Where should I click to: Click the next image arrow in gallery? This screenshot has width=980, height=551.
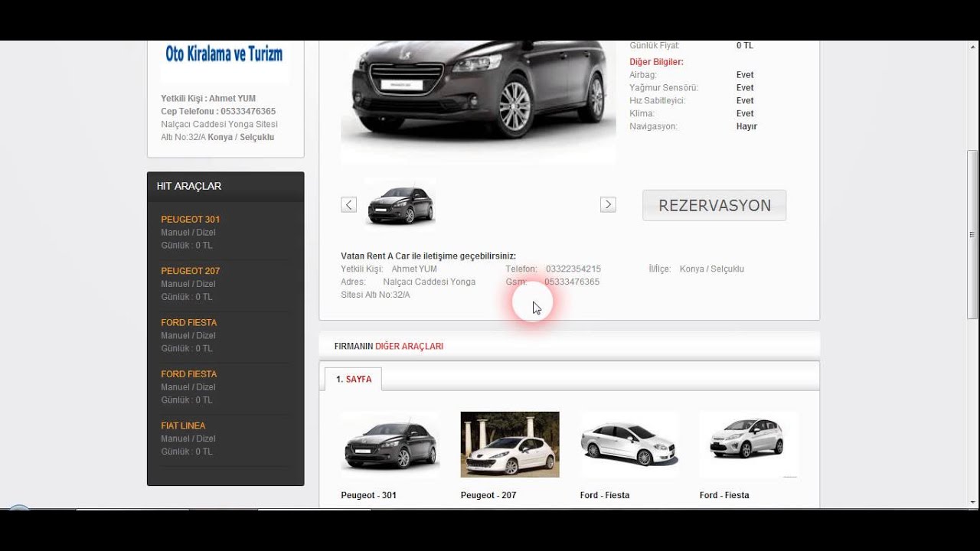pos(608,204)
